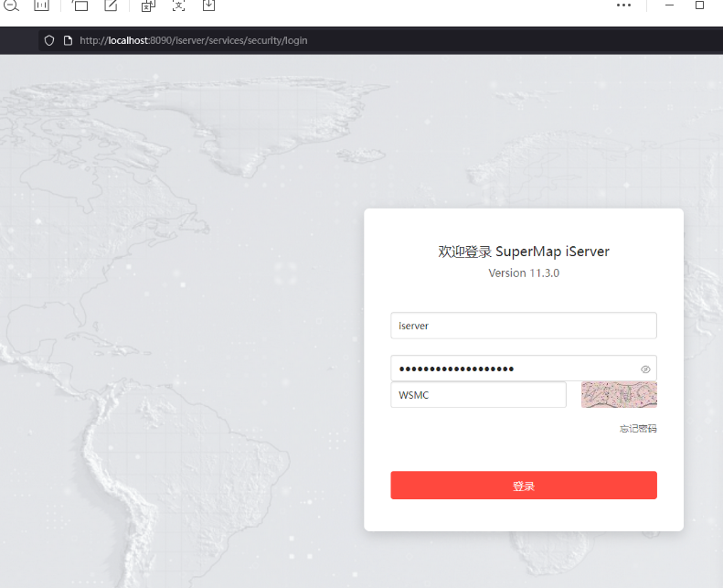Click the save download icon

208,5
